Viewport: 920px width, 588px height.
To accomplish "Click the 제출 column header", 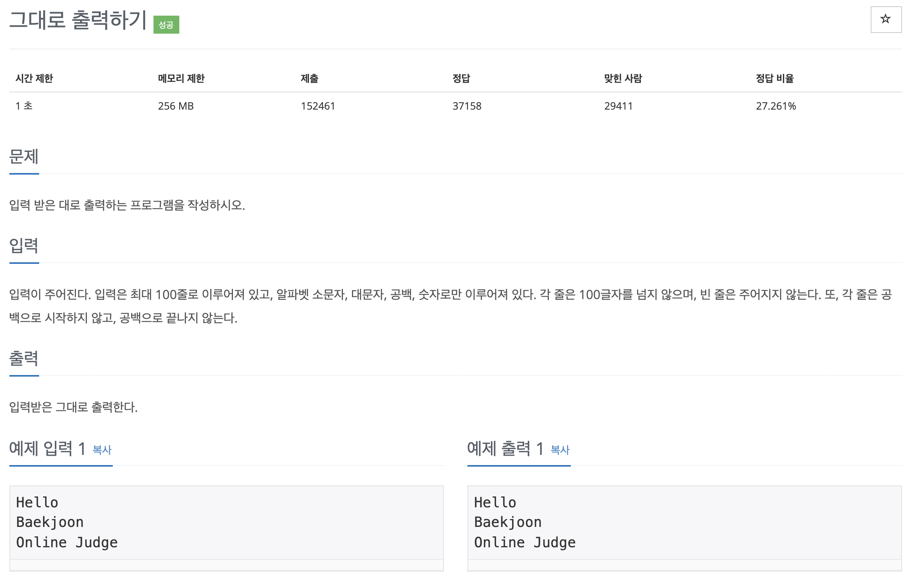I will point(309,78).
